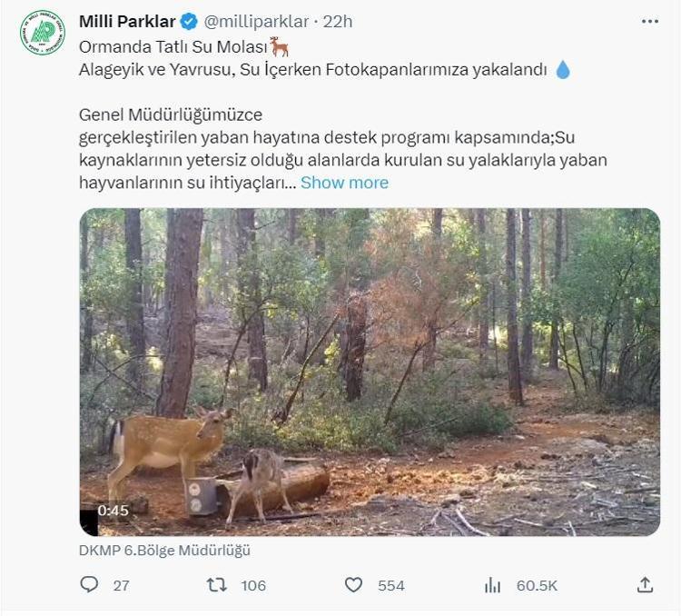This screenshot has width=681, height=616.
Task: Click the 0:45 video duration label
Action: (x=113, y=511)
